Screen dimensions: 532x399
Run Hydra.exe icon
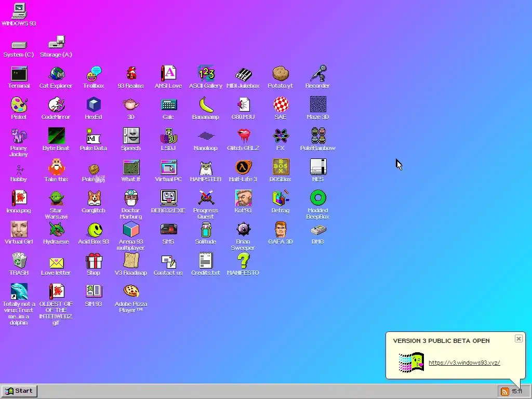pos(56,229)
